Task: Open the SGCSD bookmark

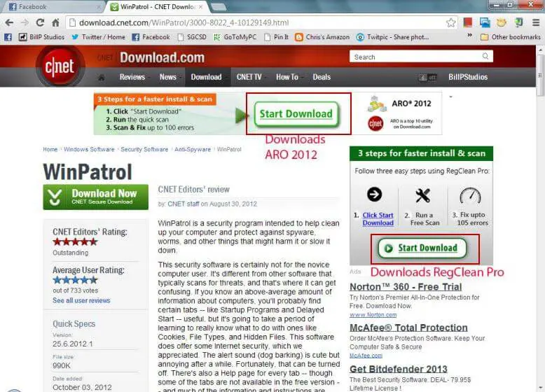Action: [192, 37]
